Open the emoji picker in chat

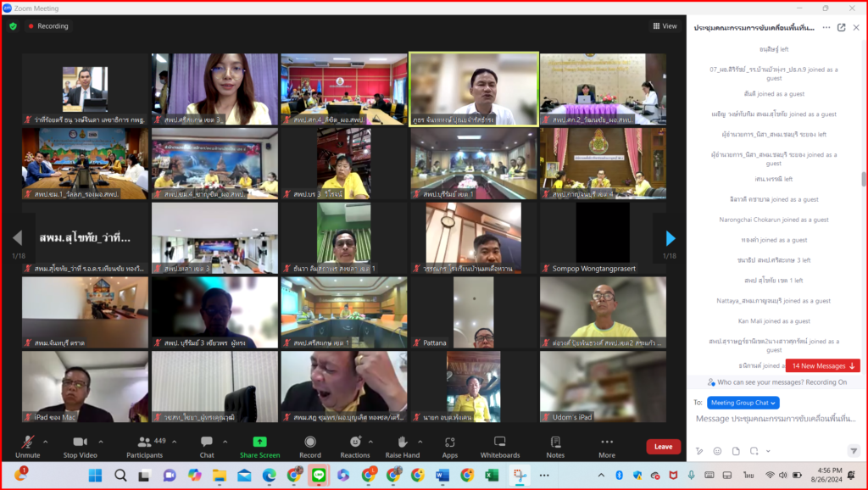click(717, 451)
